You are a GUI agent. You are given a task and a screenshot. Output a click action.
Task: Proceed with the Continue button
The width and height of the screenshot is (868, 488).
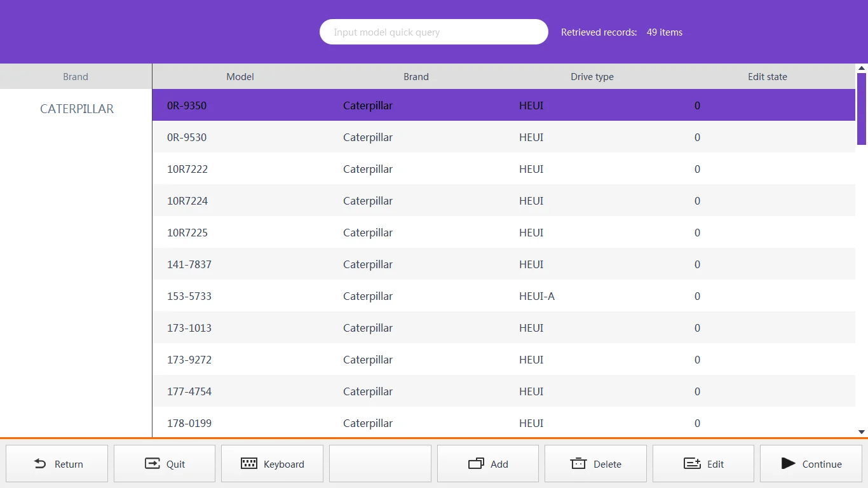point(811,464)
